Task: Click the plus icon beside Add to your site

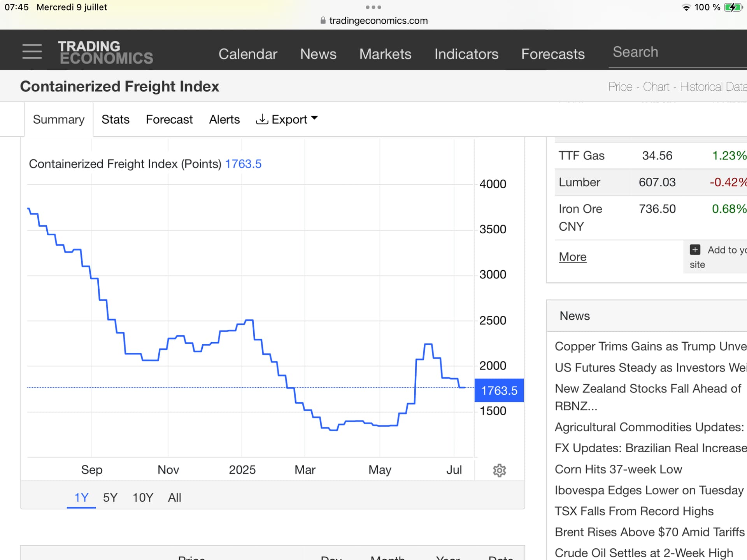Action: point(695,250)
